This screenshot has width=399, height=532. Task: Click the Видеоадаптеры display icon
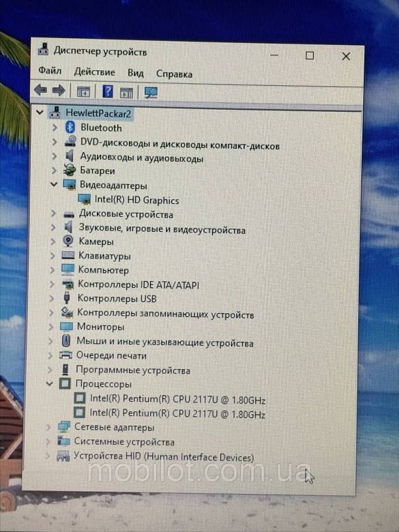coord(69,185)
